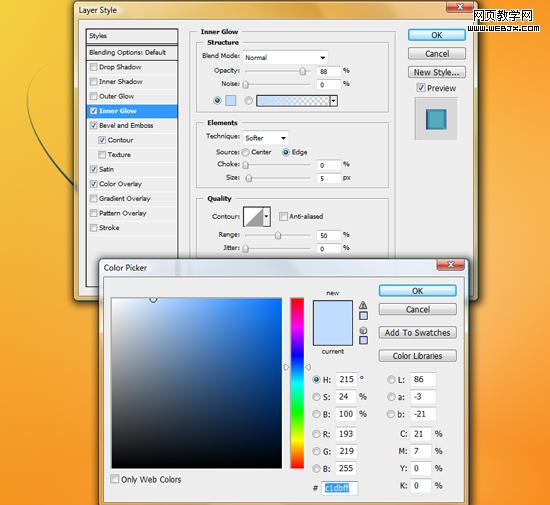Click the Size slider handle

tap(249, 179)
